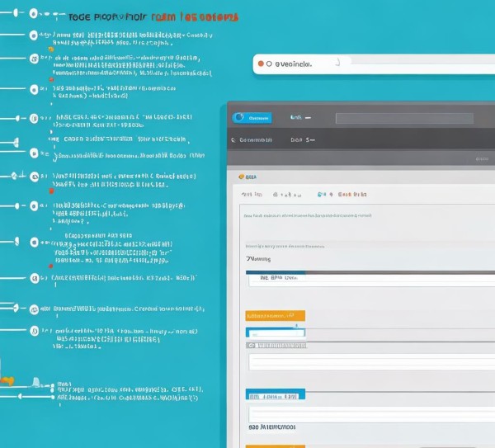Expand the 7Veeng section heading
This screenshot has height=448, width=495.
(x=258, y=258)
